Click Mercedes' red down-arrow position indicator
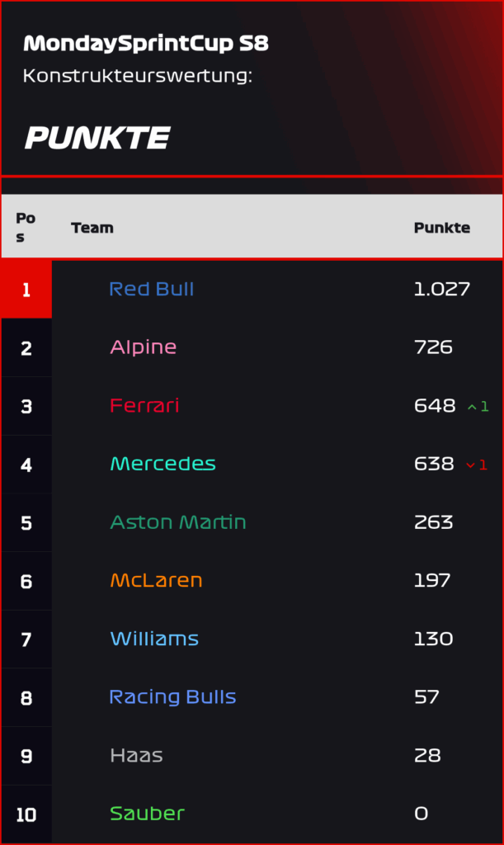504x845 pixels. 477,465
